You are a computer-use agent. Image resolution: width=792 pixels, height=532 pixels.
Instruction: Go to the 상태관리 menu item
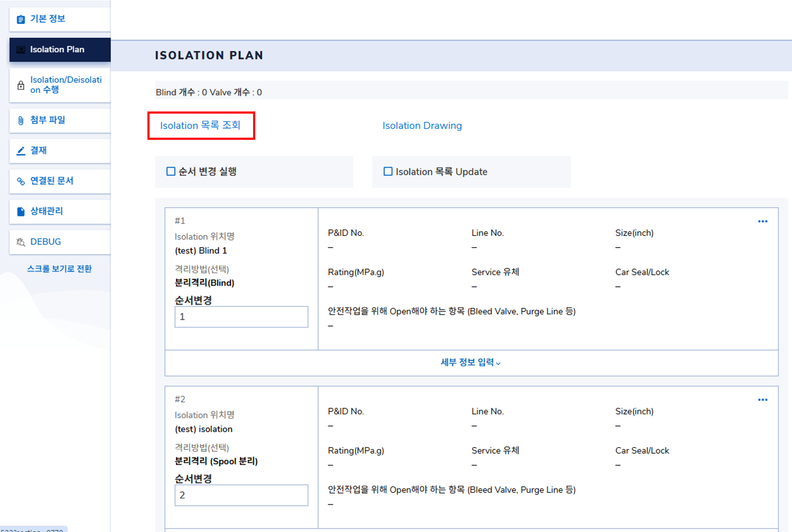(x=47, y=211)
